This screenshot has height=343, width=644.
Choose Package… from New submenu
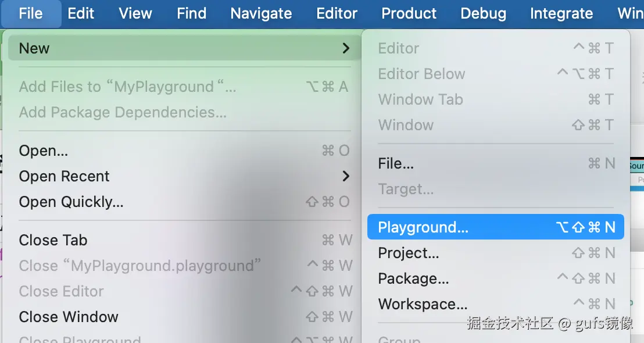[413, 278]
